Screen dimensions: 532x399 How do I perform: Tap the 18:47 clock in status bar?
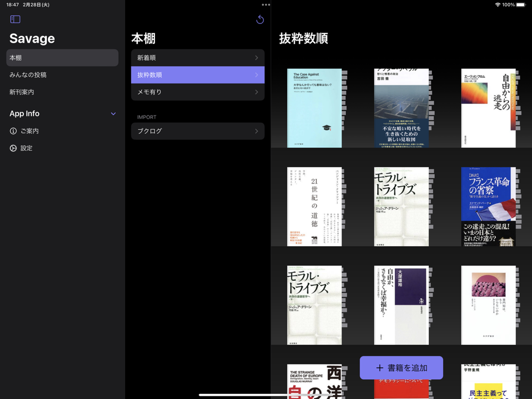tap(13, 5)
